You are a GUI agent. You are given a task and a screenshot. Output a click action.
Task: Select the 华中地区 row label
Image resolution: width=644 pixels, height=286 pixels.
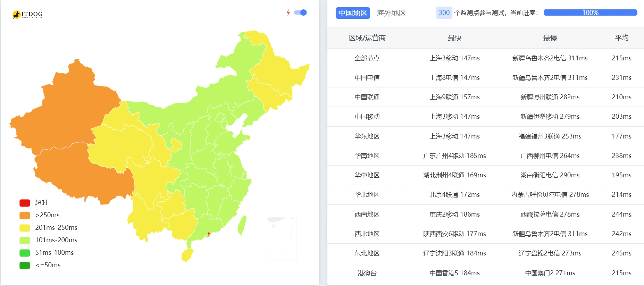coord(367,175)
